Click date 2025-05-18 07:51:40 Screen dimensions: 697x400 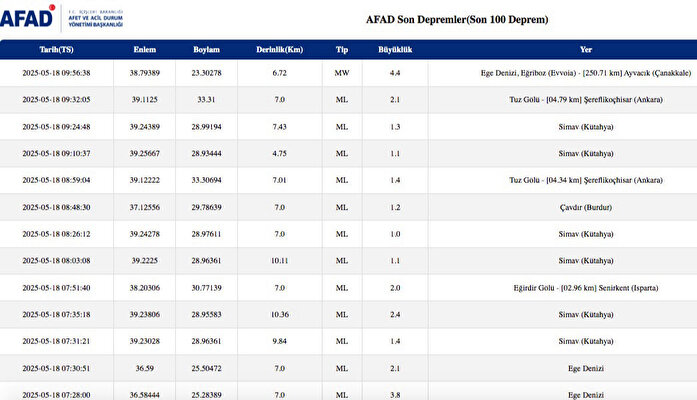(56, 288)
